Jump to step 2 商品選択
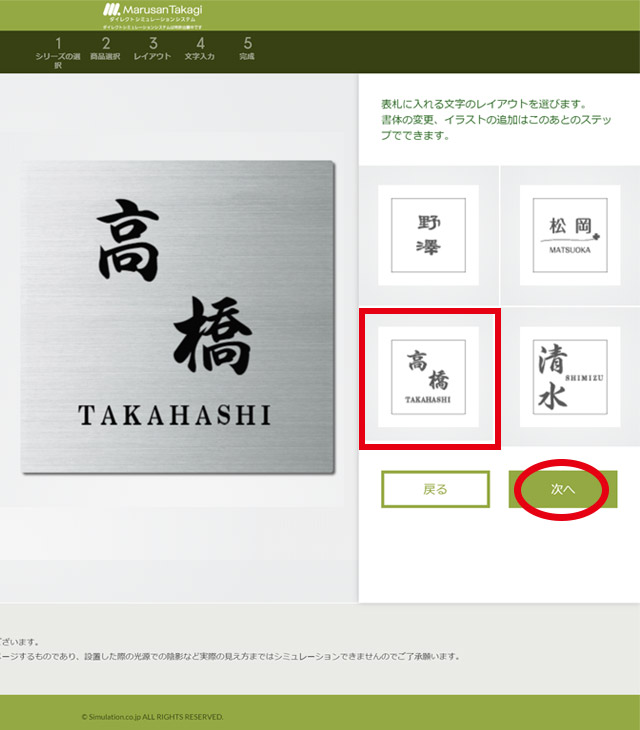This screenshot has height=730, width=640. [x=105, y=50]
